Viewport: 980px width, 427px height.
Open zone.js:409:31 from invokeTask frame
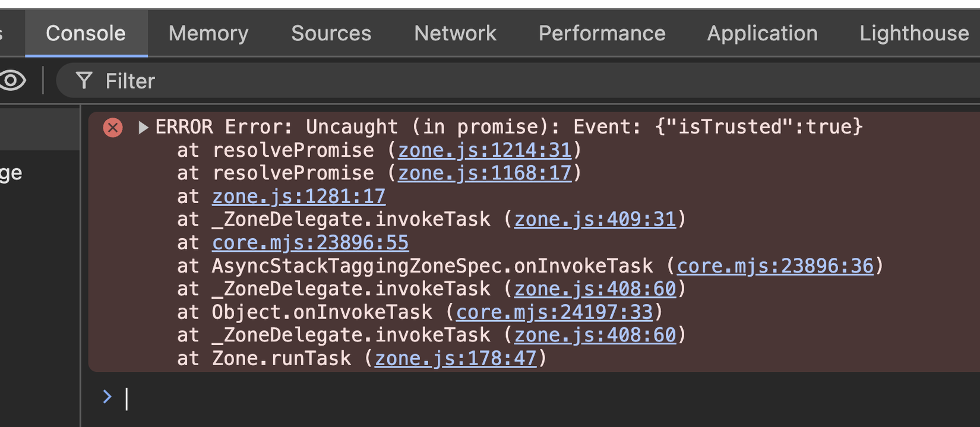595,219
